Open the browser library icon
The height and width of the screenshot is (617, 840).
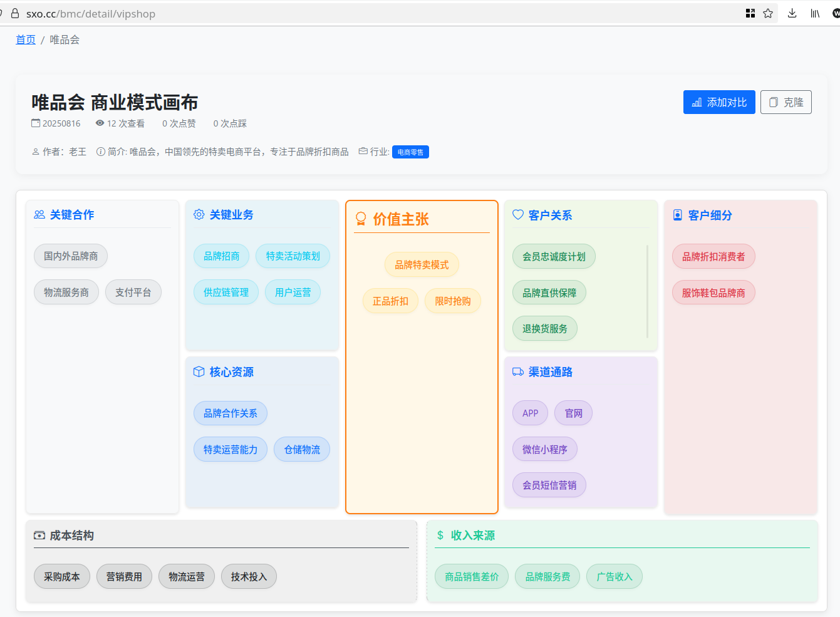[815, 13]
